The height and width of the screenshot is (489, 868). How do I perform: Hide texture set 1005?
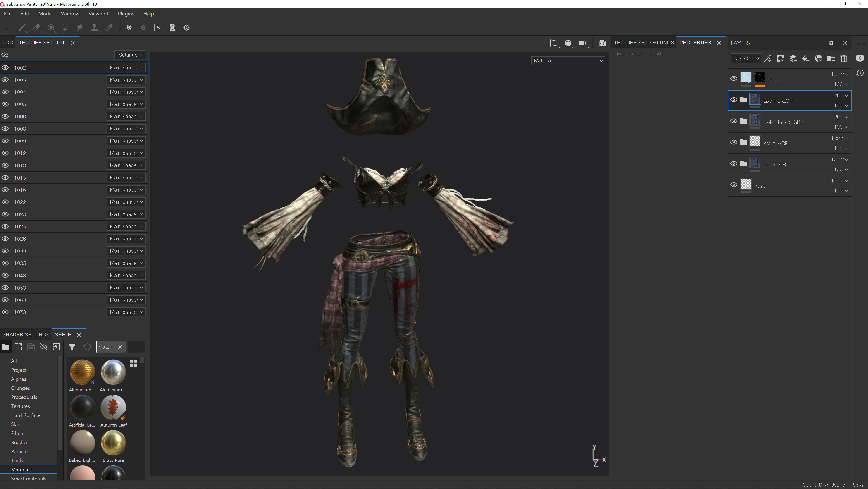pos(5,104)
